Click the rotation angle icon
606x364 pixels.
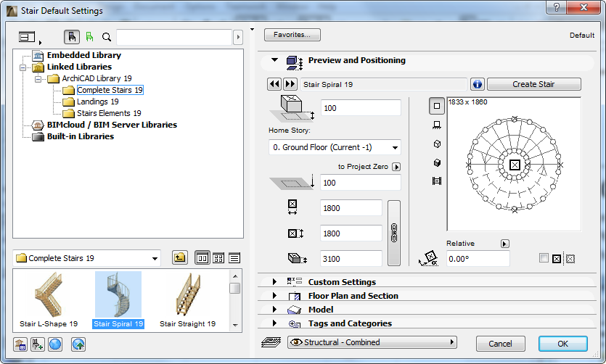[429, 258]
